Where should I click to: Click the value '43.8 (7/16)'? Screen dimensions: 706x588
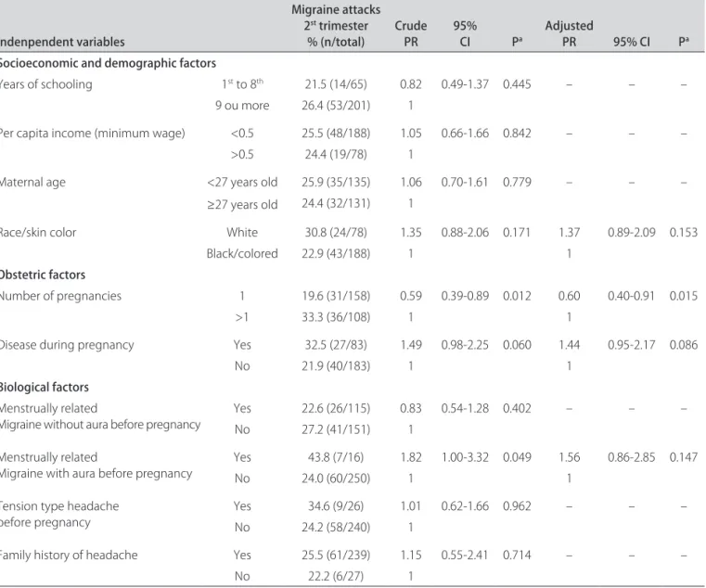coord(336,457)
